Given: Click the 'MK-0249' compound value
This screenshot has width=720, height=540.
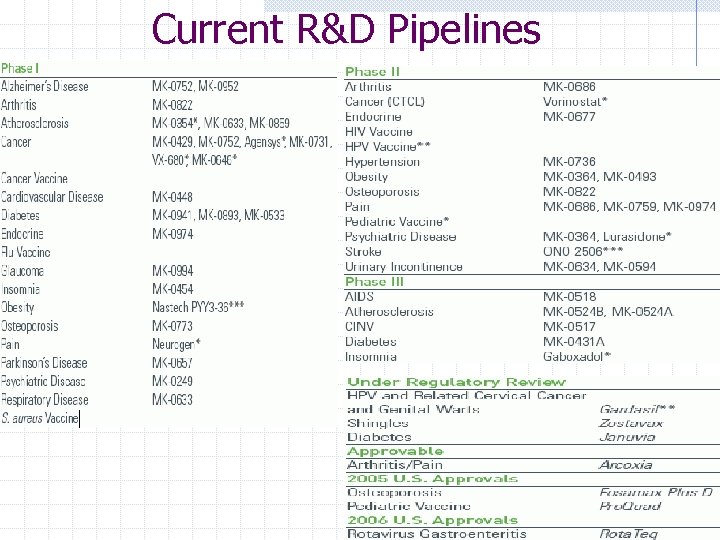Looking at the screenshot, I should pos(173,381).
